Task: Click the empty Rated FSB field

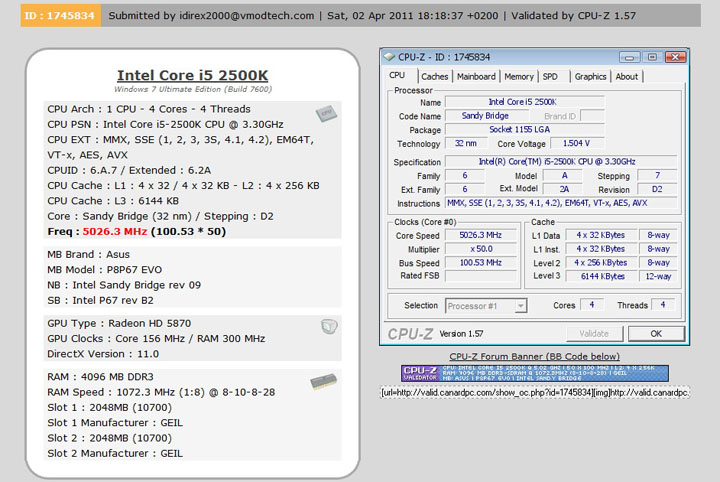Action: pos(481,276)
